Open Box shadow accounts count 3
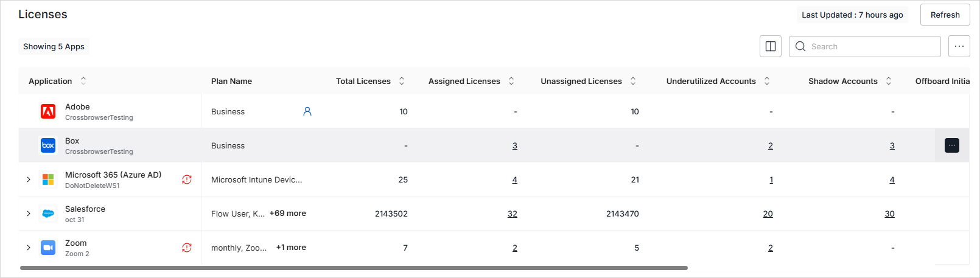Image resolution: width=980 pixels, height=278 pixels. 892,145
